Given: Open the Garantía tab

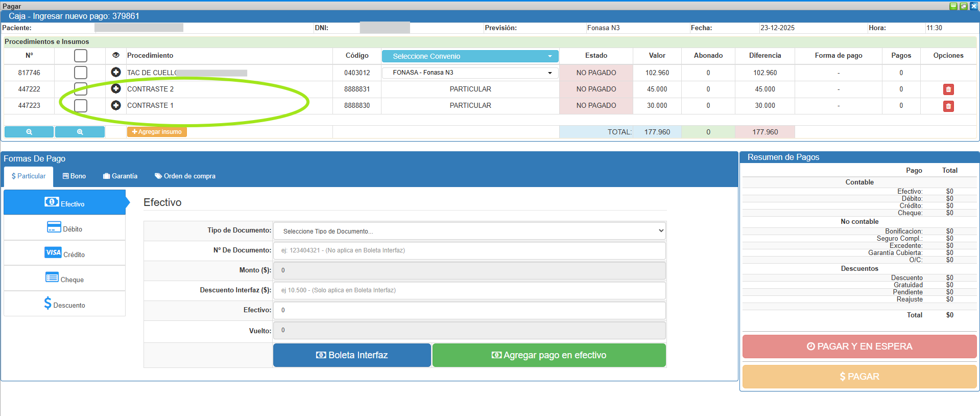Looking at the screenshot, I should point(120,176).
